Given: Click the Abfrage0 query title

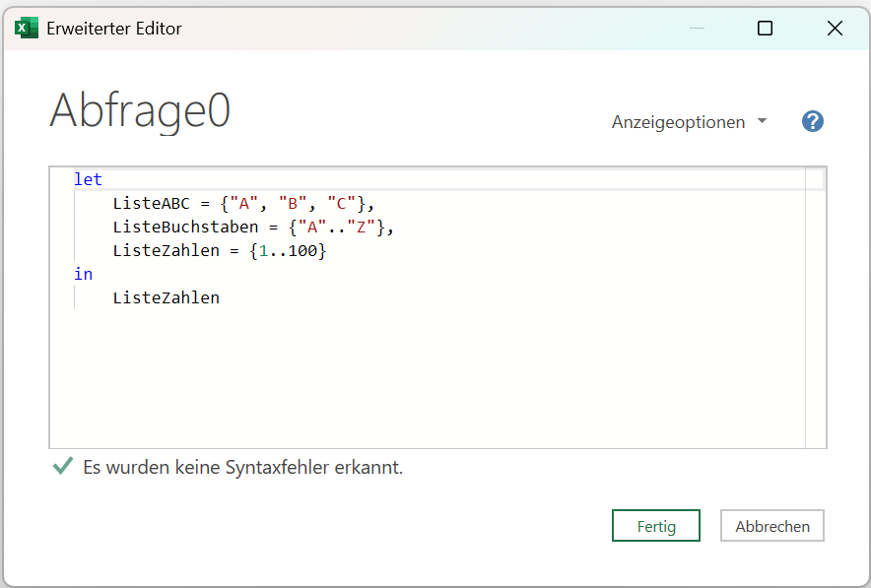Looking at the screenshot, I should click(x=140, y=110).
